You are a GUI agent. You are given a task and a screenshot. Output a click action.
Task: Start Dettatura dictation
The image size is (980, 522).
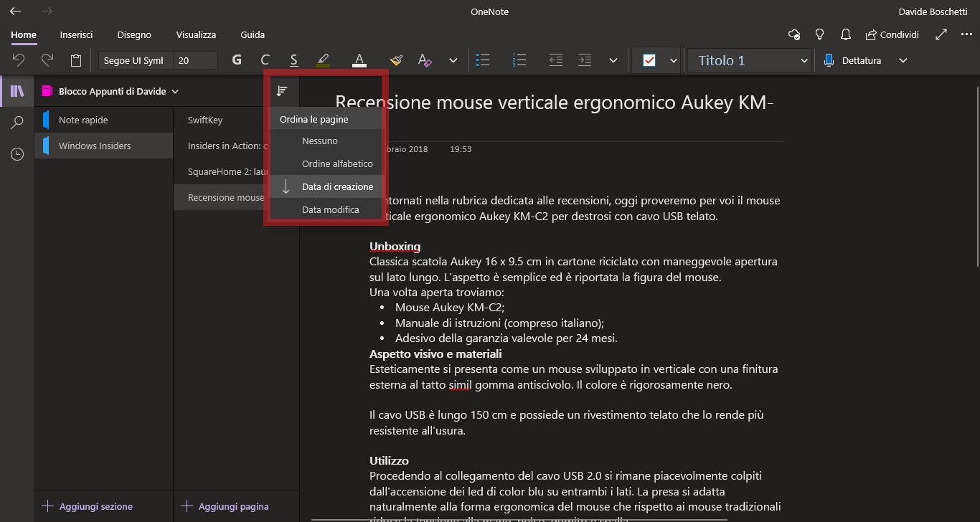[852, 60]
